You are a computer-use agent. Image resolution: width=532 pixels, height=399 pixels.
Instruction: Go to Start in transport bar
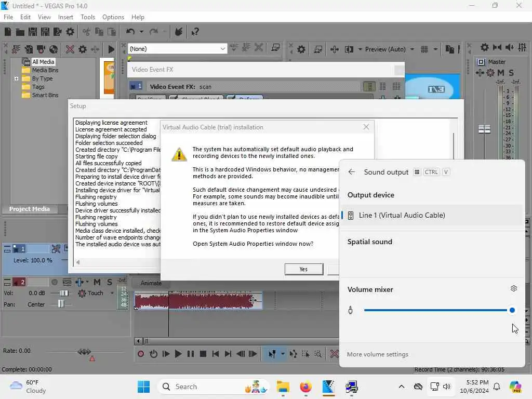tap(216, 354)
